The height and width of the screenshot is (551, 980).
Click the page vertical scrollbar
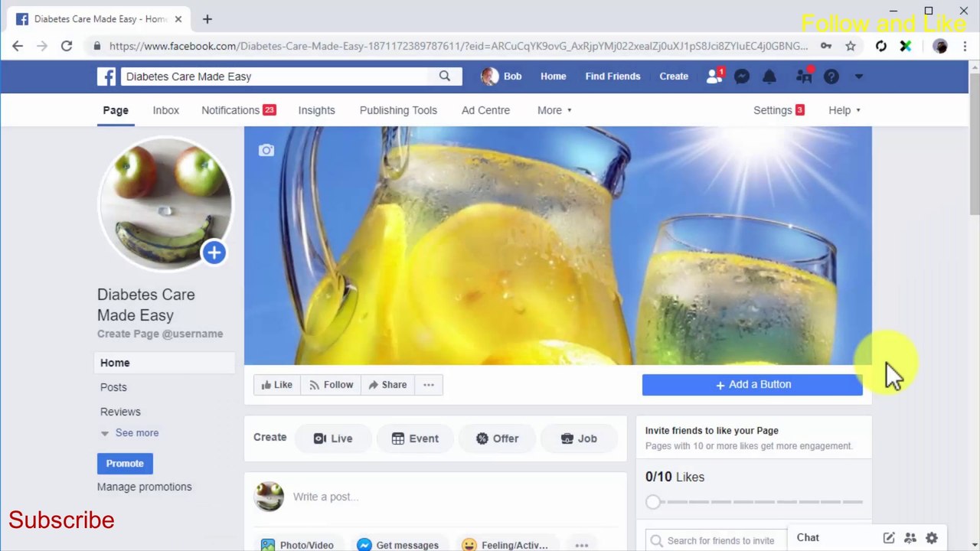click(x=974, y=144)
